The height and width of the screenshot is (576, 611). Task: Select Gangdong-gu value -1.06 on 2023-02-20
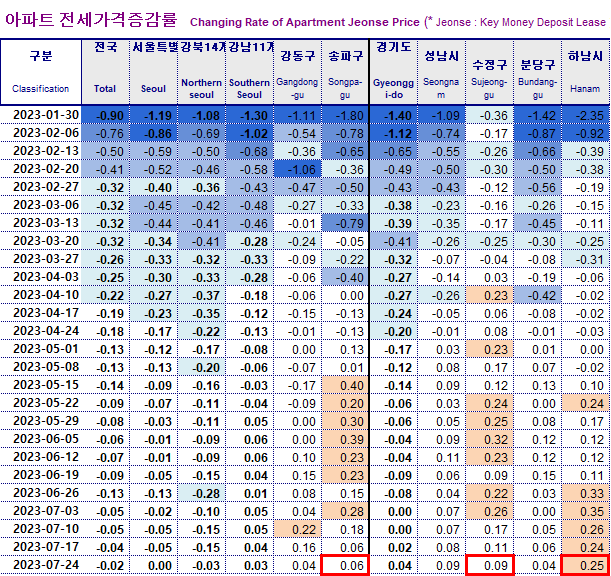298,169
